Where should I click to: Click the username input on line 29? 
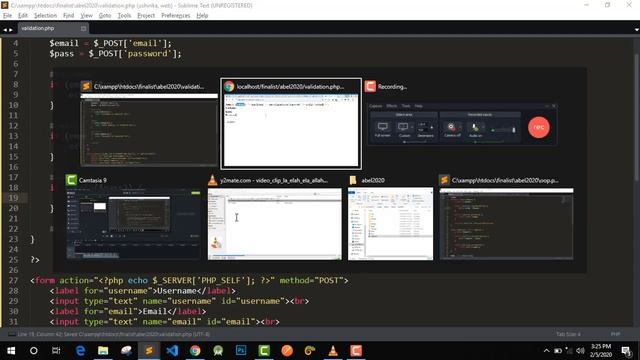point(179,301)
